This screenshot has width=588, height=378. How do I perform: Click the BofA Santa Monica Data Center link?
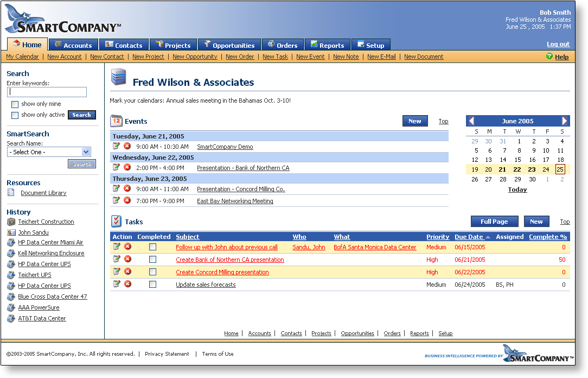click(x=375, y=247)
